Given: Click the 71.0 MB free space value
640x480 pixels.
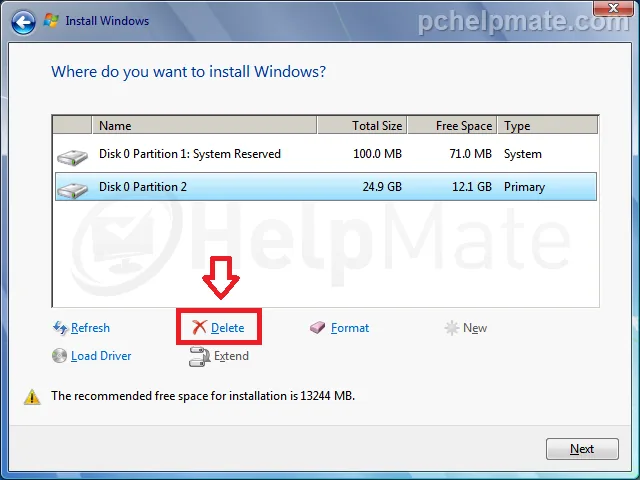Looking at the screenshot, I should 470,154.
